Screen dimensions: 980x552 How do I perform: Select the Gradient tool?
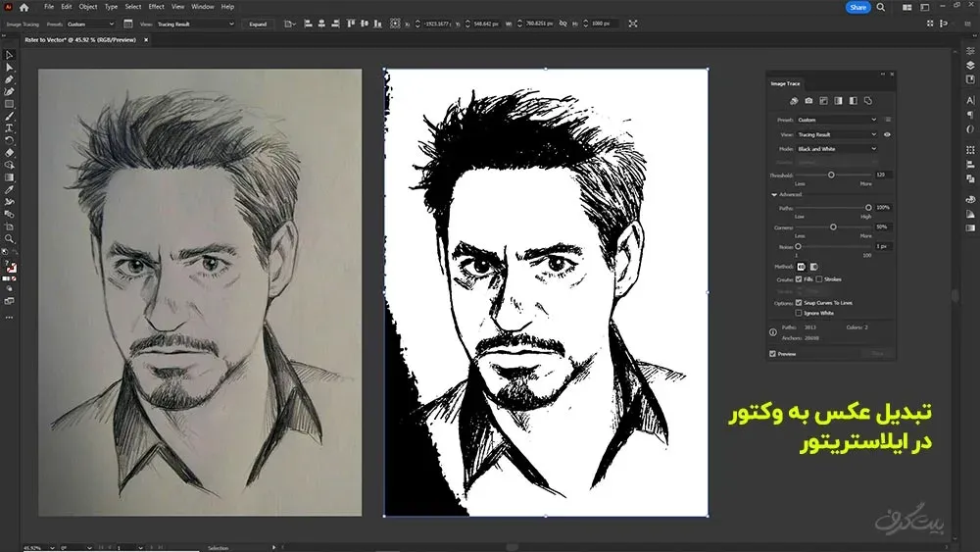(x=10, y=177)
